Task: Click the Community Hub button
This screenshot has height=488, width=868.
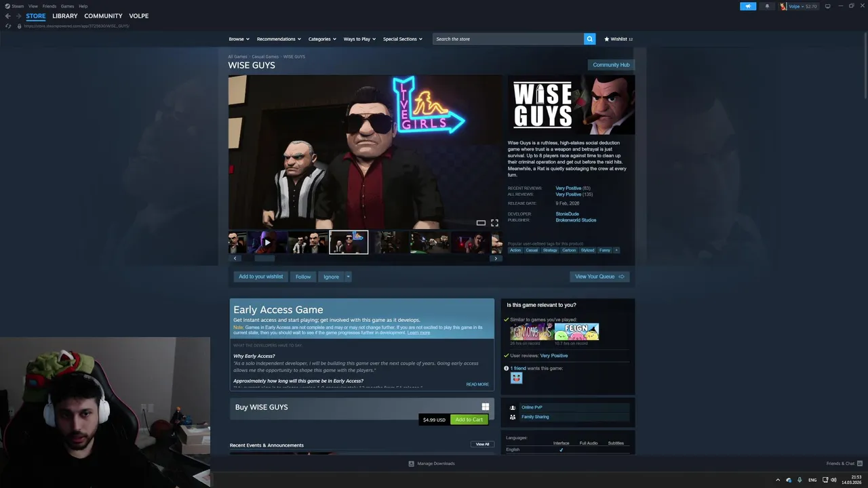Action: coord(611,65)
